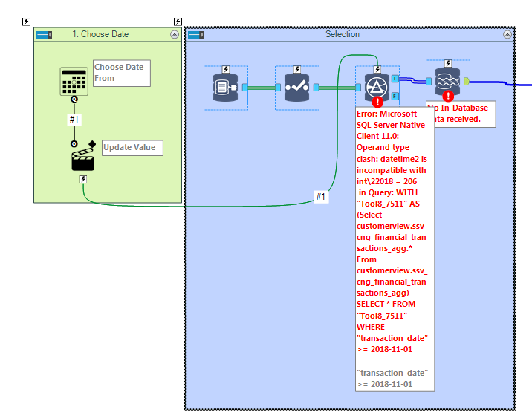Click the Filter tool's F (false) output anchor
The width and height of the screenshot is (532, 419).
[x=395, y=96]
